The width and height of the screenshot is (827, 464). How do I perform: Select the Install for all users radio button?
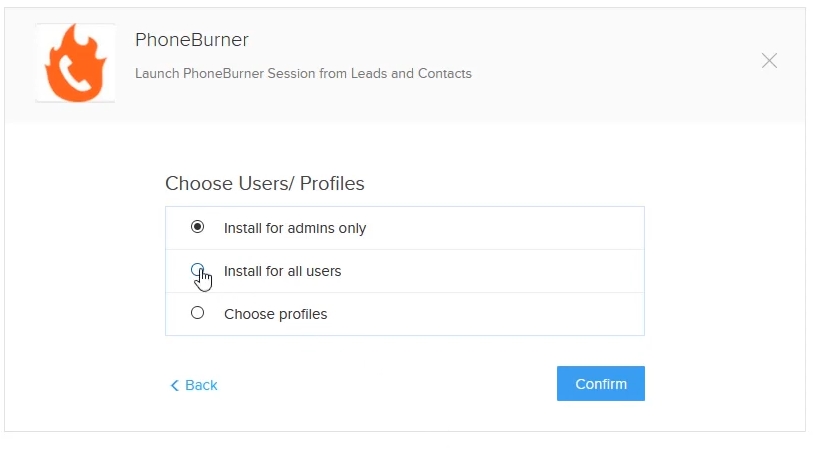[x=197, y=269]
